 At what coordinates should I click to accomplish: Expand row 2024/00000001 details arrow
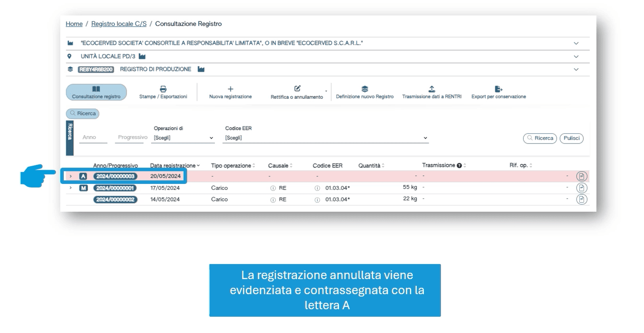tap(71, 188)
